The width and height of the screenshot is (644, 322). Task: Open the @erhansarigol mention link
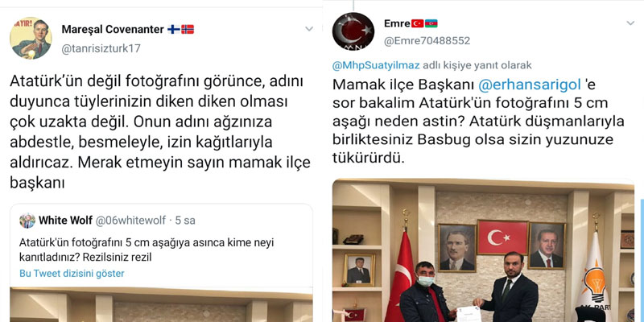coord(530,85)
